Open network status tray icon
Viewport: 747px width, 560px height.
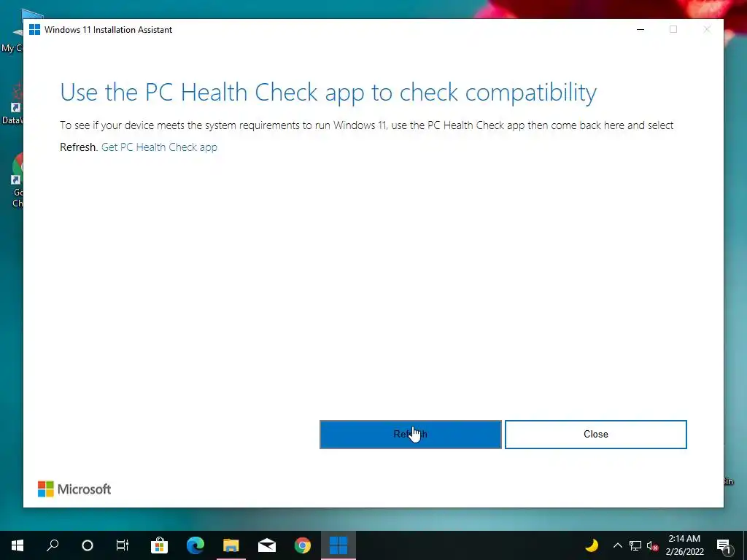(x=635, y=545)
